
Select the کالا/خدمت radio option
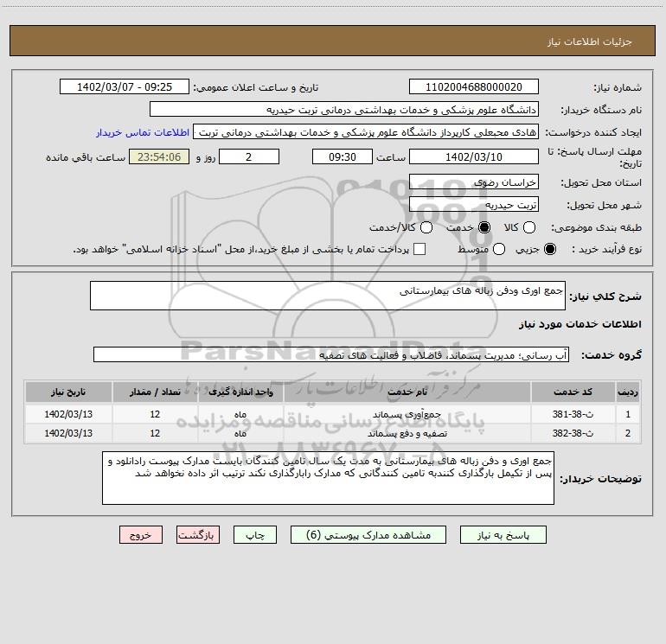click(x=426, y=227)
